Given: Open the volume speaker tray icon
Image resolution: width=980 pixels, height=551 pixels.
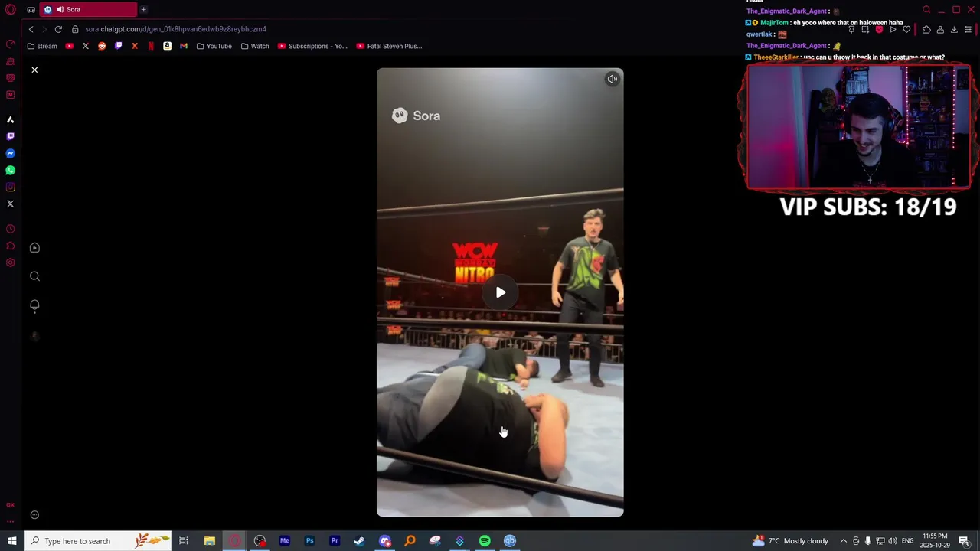Looking at the screenshot, I should pos(892,541).
